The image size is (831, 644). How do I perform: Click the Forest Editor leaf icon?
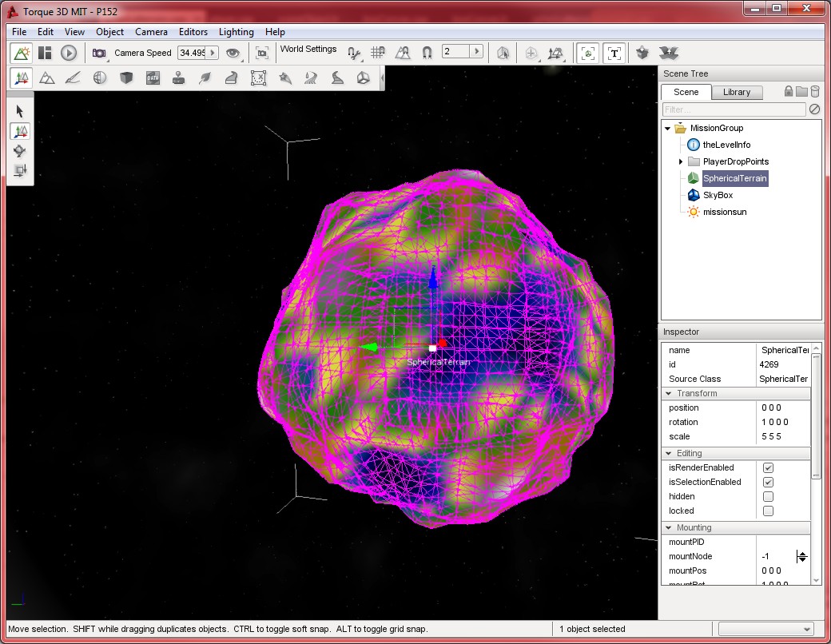click(205, 78)
